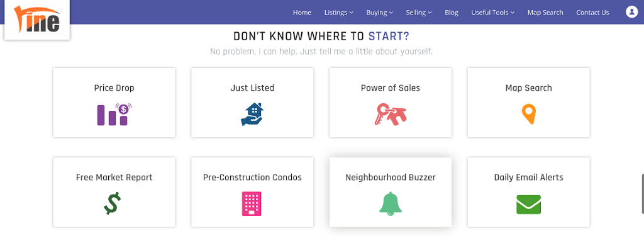This screenshot has height=245, width=644.
Task: Open the Blog menu item
Action: pyautogui.click(x=452, y=13)
